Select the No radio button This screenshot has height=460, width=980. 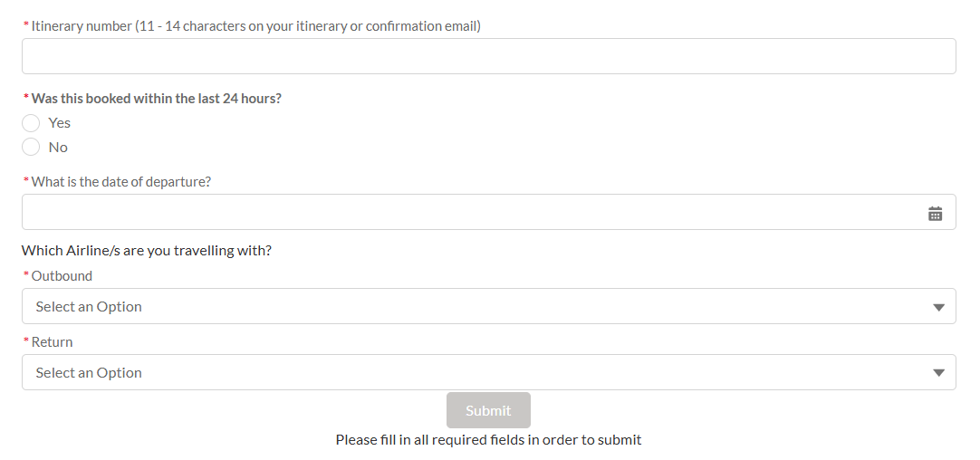[31, 147]
